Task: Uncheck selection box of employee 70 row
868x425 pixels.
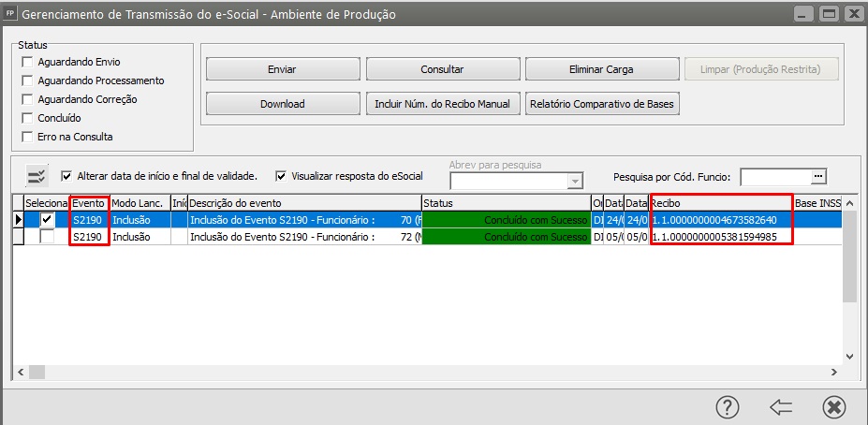Action: coord(48,220)
